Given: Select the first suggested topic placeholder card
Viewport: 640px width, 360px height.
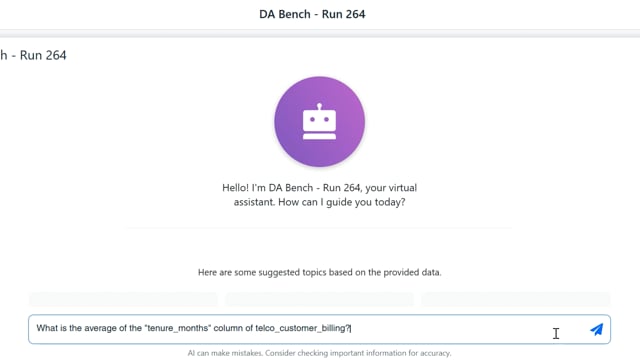Looking at the screenshot, I should pyautogui.click(x=123, y=299).
